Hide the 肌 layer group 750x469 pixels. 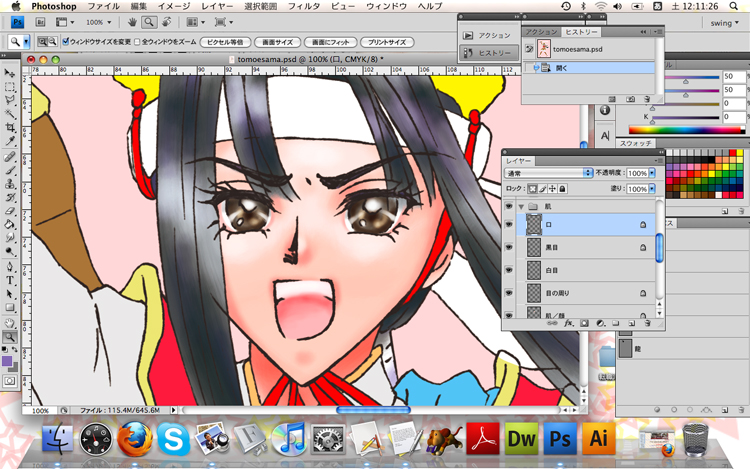click(509, 206)
